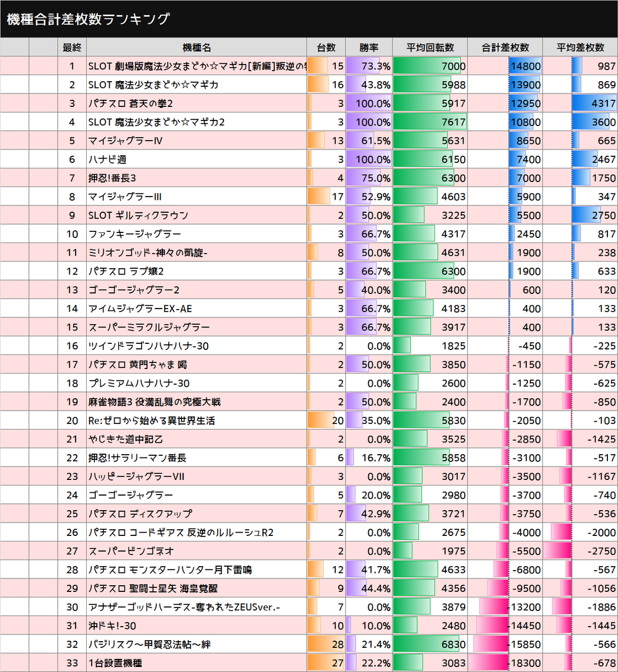Click total difference value 12950
This screenshot has width=618, height=672.
point(526,104)
